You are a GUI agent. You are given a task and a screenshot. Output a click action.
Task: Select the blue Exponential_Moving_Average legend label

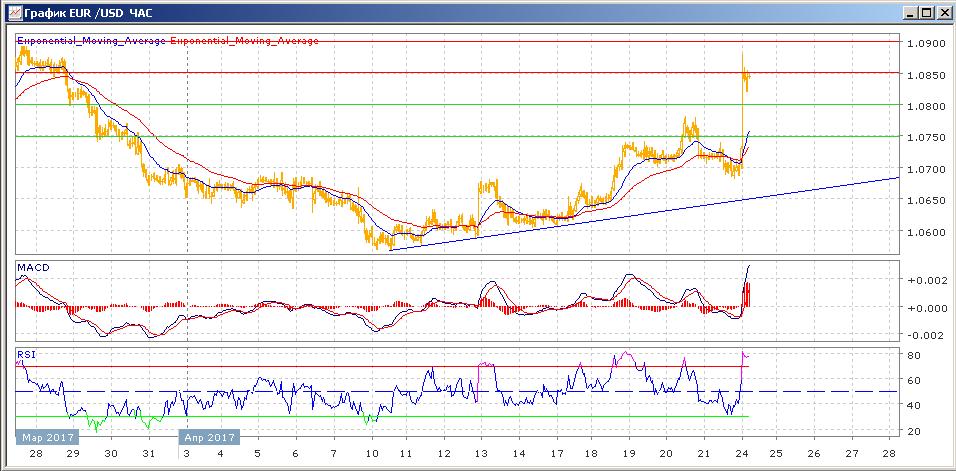point(91,41)
